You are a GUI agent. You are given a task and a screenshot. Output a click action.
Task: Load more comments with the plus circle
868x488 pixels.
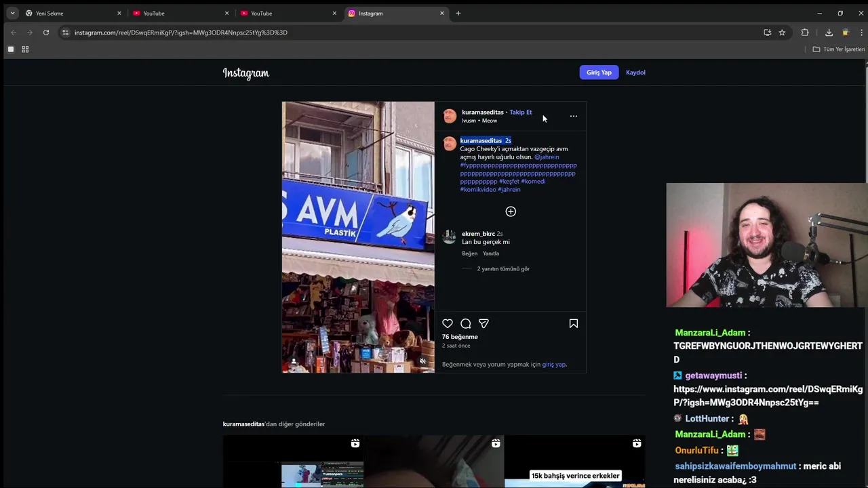coord(511,211)
